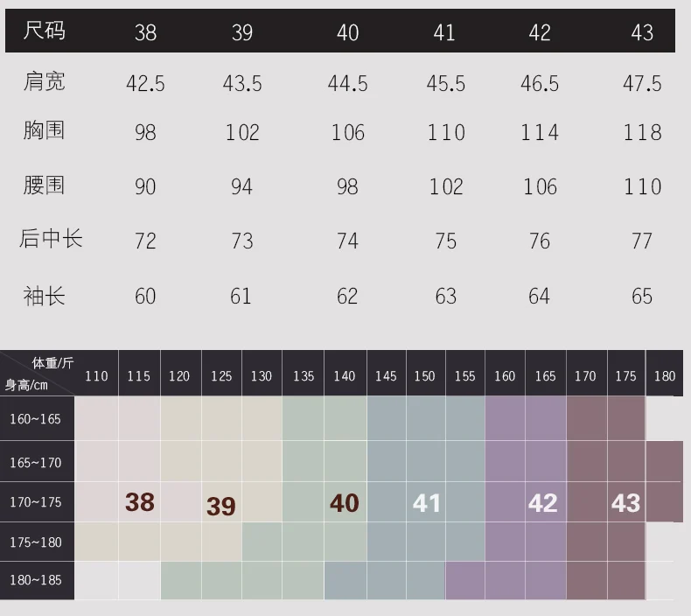Image resolution: width=691 pixels, height=616 pixels.
Task: Click the bold 38 size marker
Action: [140, 502]
